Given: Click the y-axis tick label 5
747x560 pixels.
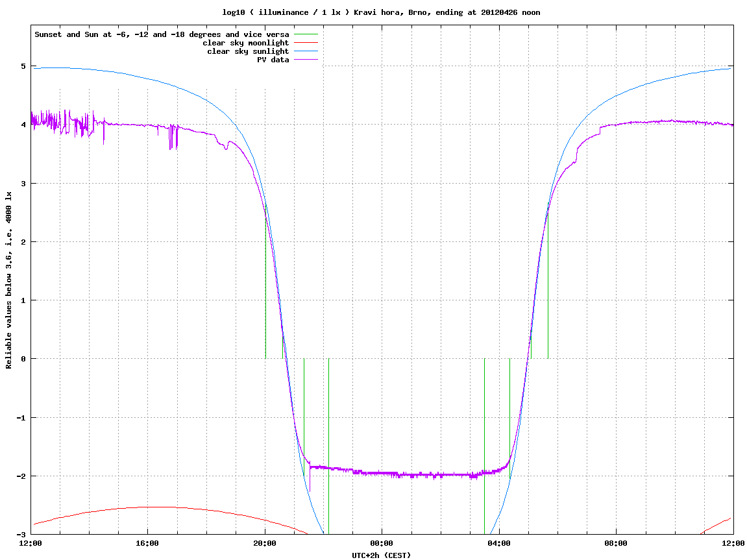Looking at the screenshot, I should click(x=23, y=66).
